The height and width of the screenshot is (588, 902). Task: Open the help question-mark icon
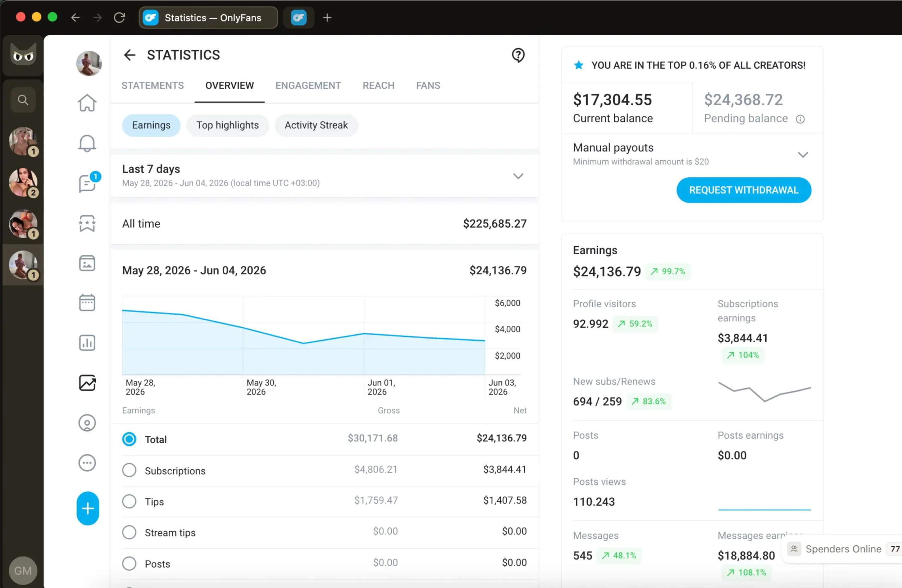point(518,55)
